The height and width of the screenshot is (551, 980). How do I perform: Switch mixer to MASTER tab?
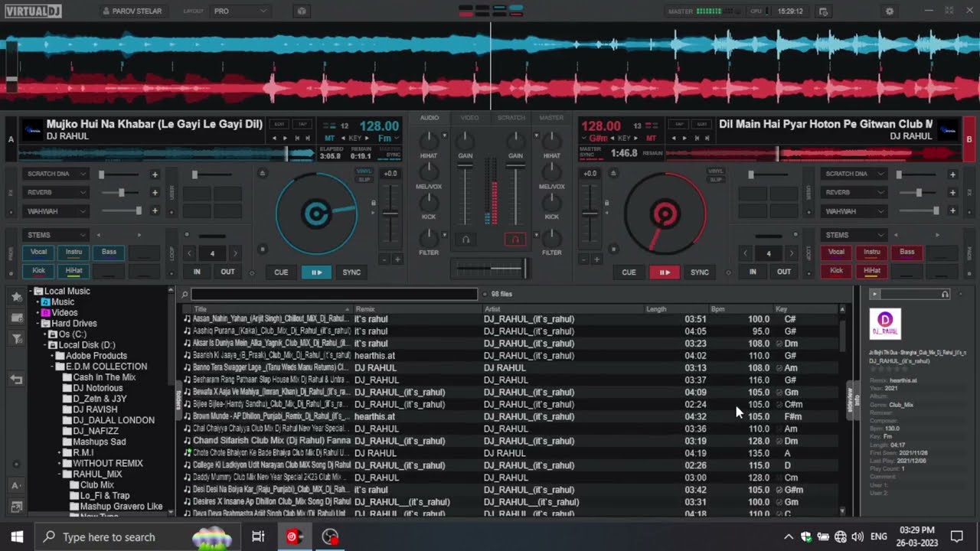click(x=551, y=118)
